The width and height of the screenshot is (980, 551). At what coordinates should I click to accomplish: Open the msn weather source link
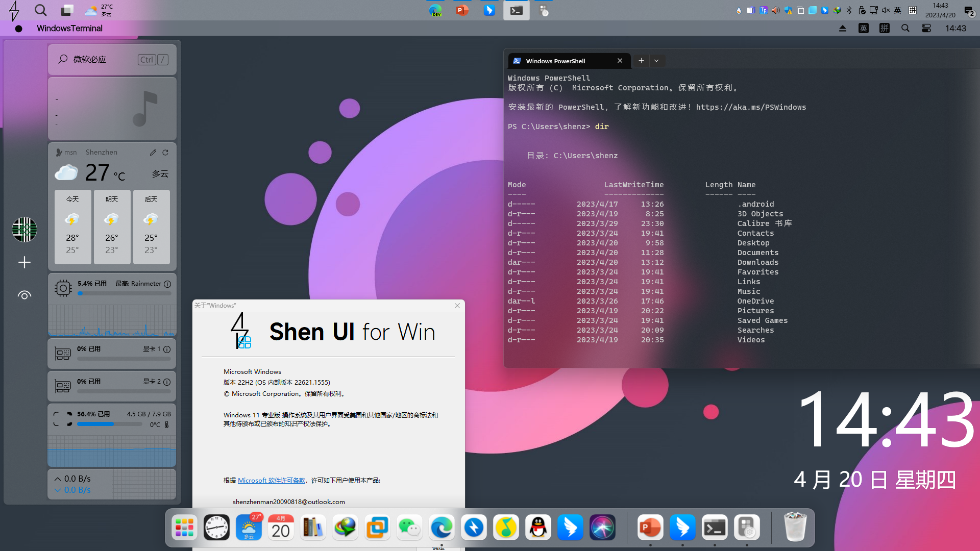[67, 152]
